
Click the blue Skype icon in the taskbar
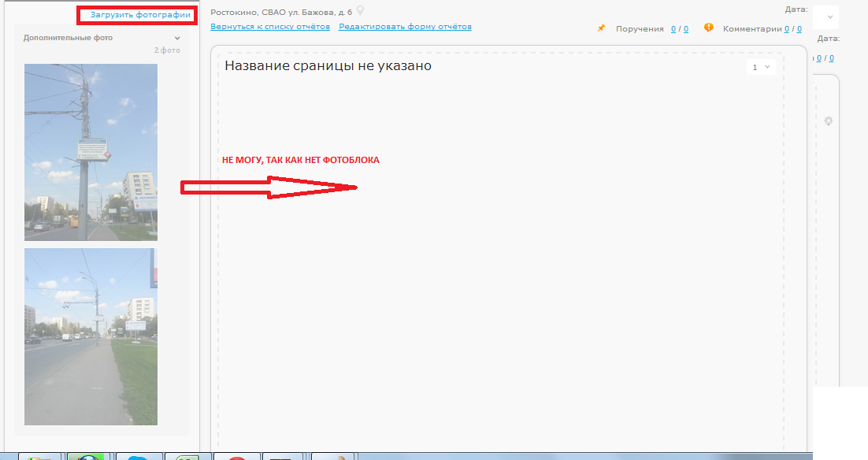click(137, 457)
